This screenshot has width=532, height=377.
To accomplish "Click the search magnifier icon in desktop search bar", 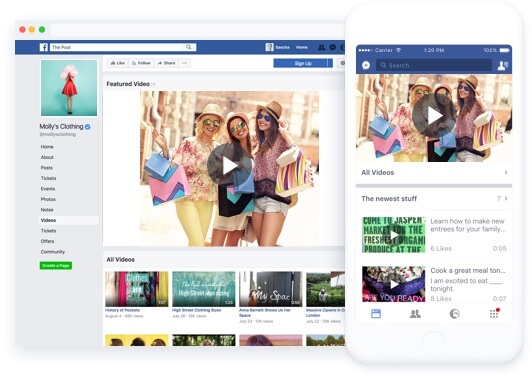I will [x=189, y=47].
